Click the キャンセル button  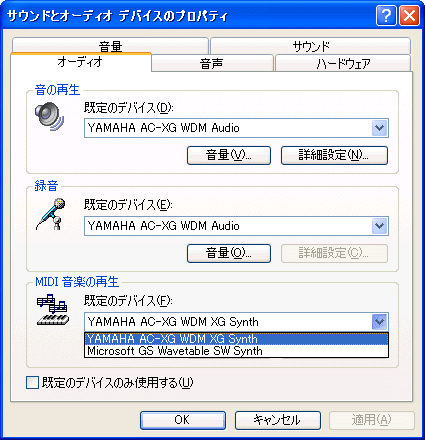point(278,420)
